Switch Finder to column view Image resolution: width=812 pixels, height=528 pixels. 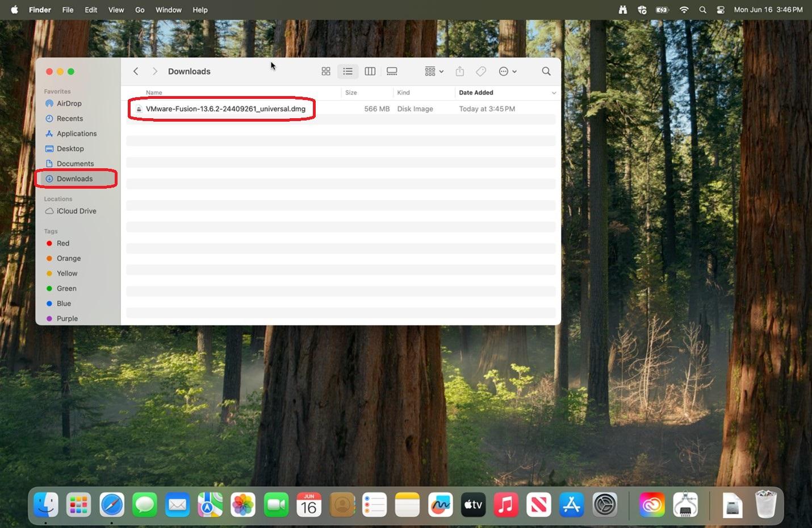click(370, 71)
